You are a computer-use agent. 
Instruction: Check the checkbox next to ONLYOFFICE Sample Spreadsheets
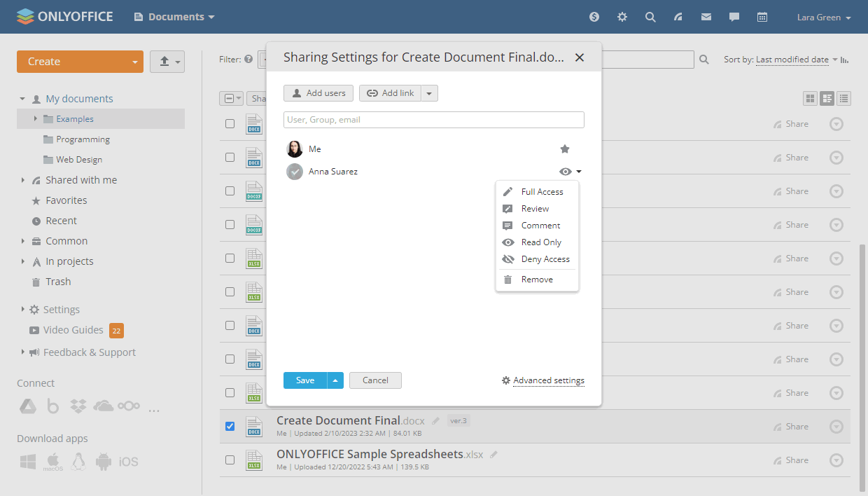click(230, 460)
